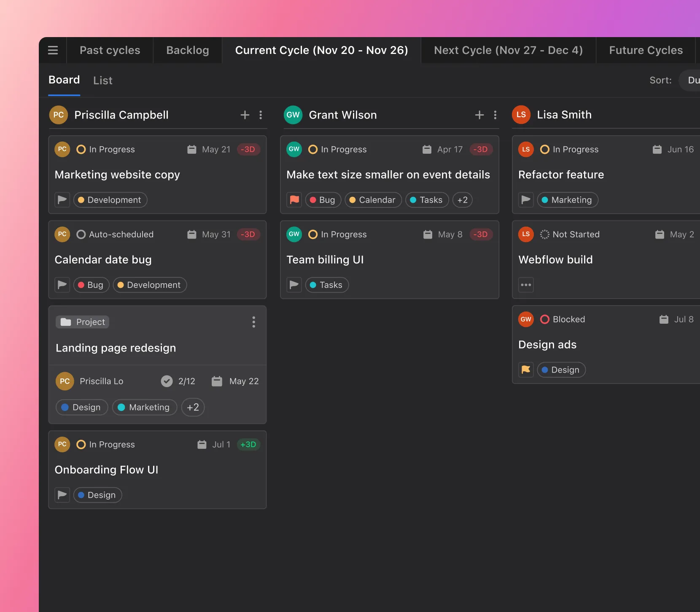Toggle the Blocked status circle on Design ads
The width and height of the screenshot is (700, 612).
click(x=544, y=319)
